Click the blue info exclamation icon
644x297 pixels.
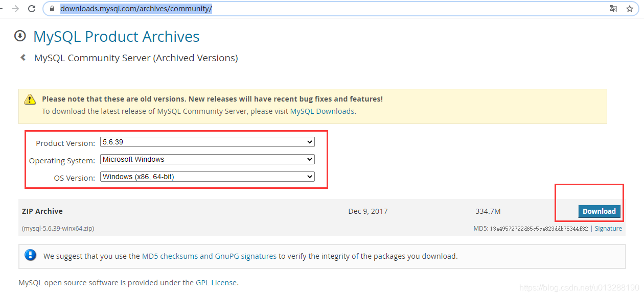(31, 255)
